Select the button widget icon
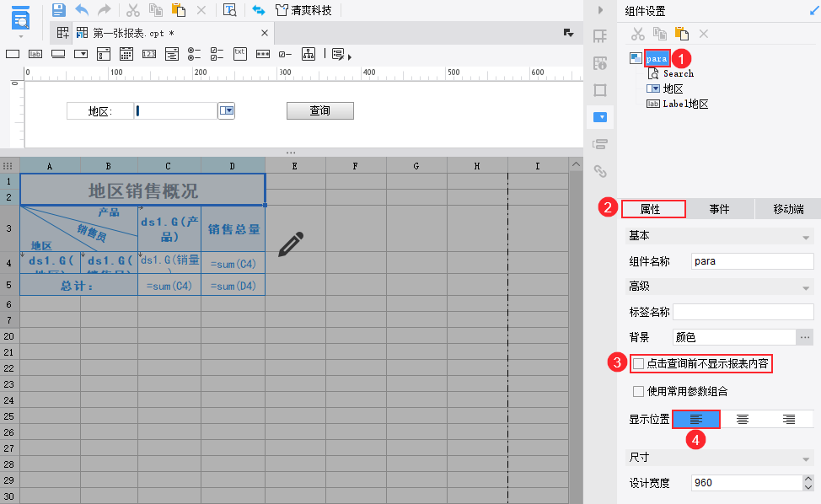821x504 pixels. tap(58, 54)
